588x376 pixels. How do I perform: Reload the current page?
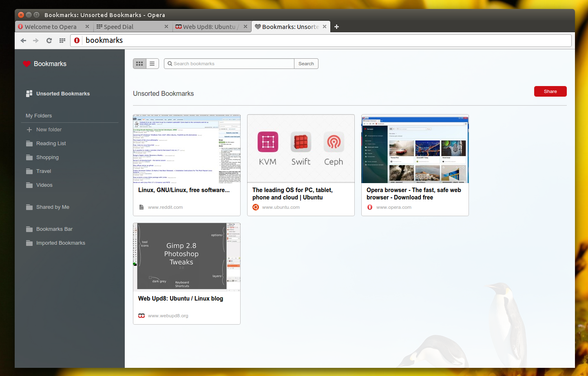(49, 40)
